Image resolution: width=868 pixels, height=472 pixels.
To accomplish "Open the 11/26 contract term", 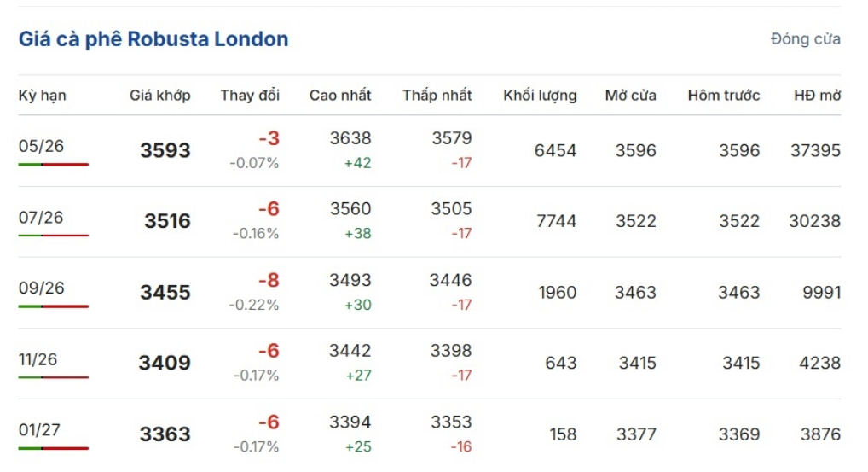I will click(38, 359).
